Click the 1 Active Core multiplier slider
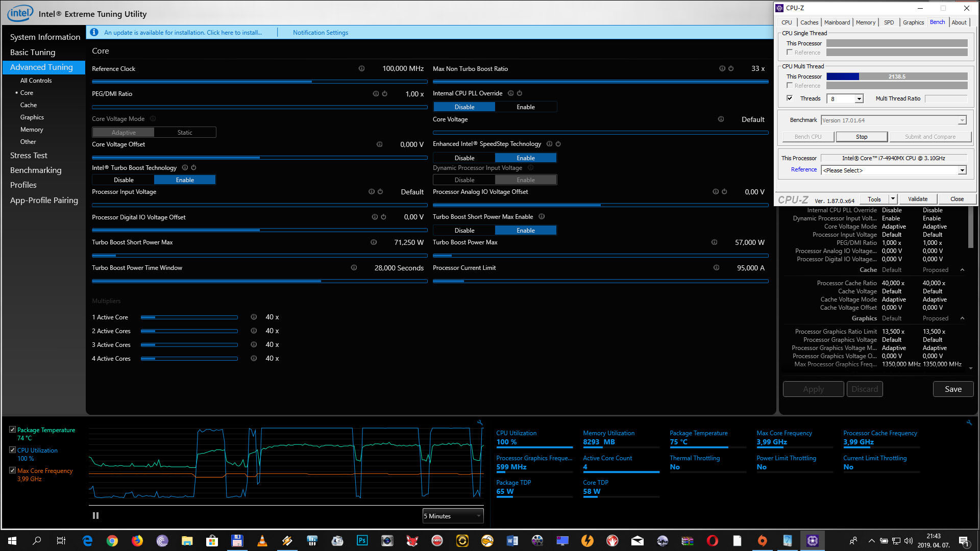Viewport: 980px width, 551px height. coord(189,317)
